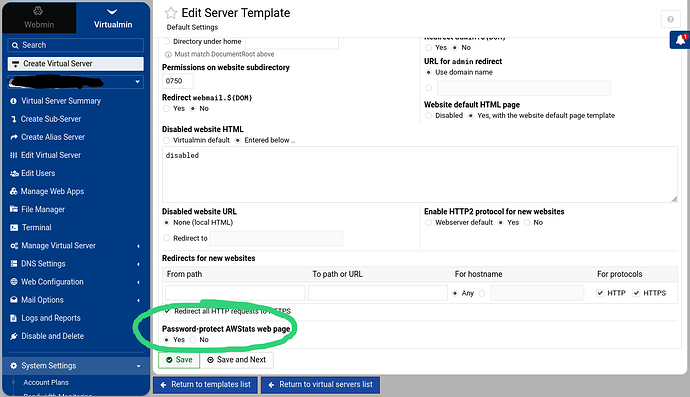
Task: Click the Manage Virtual Server gears icon
Action: coord(14,246)
